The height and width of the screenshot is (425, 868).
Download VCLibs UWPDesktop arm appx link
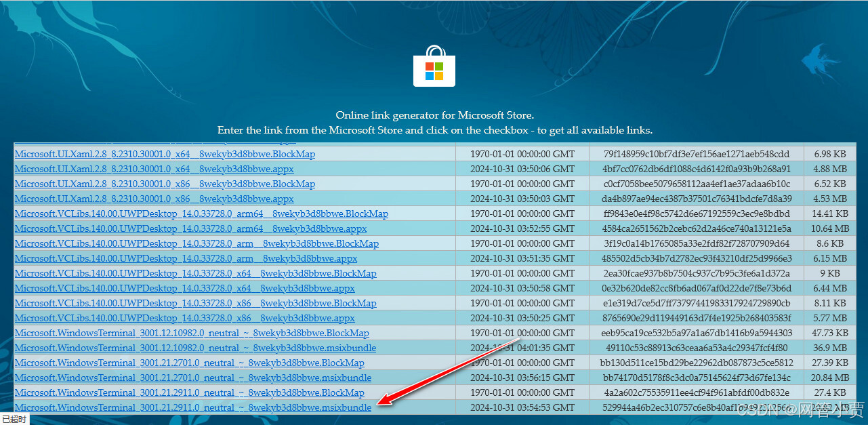(186, 258)
